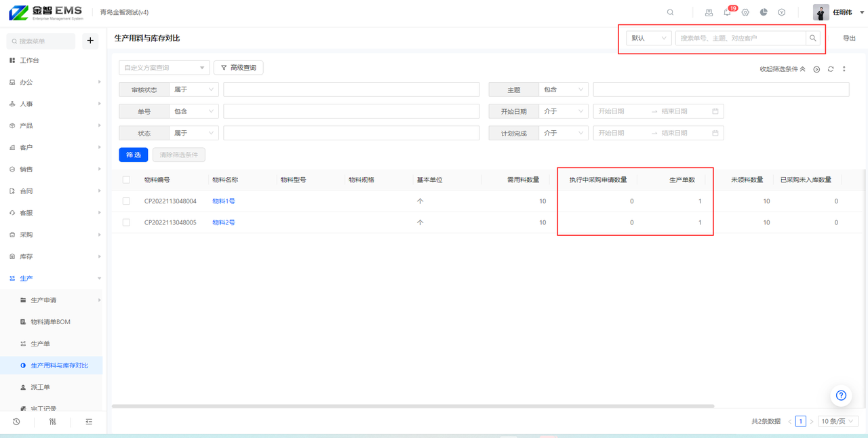868x438 pixels.
Task: Open 任明伟 user menu arrow
Action: [862, 12]
